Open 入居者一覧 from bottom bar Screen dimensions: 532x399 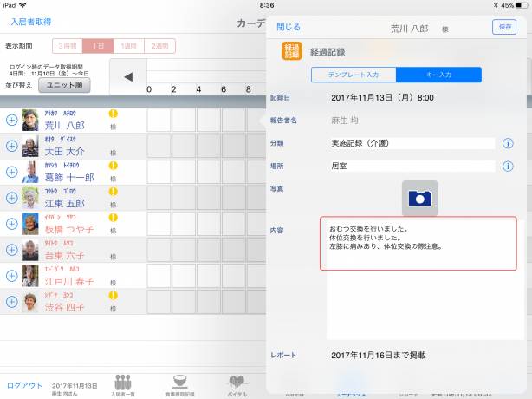tap(123, 384)
